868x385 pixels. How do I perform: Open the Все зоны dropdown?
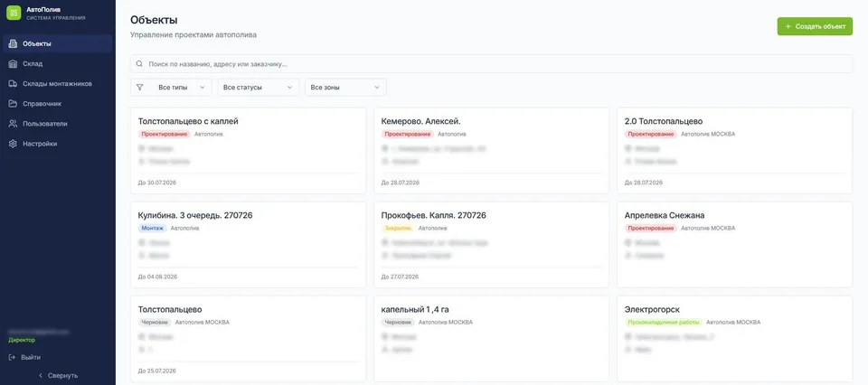[x=345, y=87]
